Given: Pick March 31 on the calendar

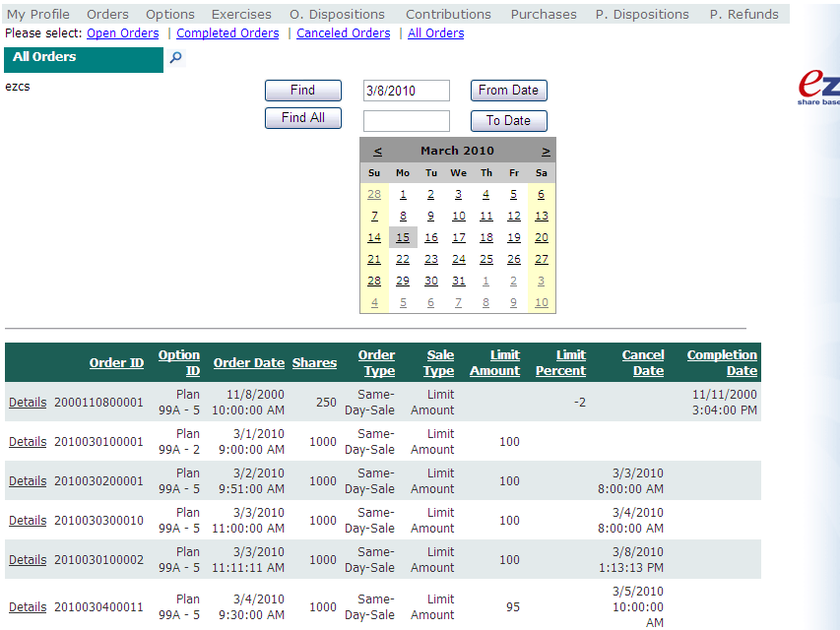Looking at the screenshot, I should coord(458,281).
